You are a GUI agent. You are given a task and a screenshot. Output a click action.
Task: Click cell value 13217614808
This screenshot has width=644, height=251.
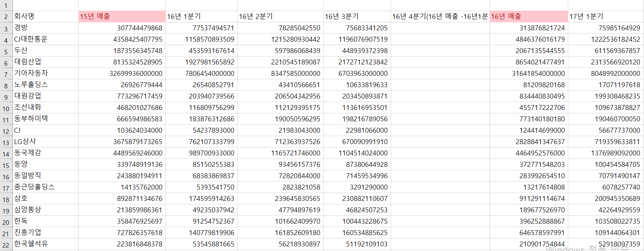pyautogui.click(x=529, y=187)
